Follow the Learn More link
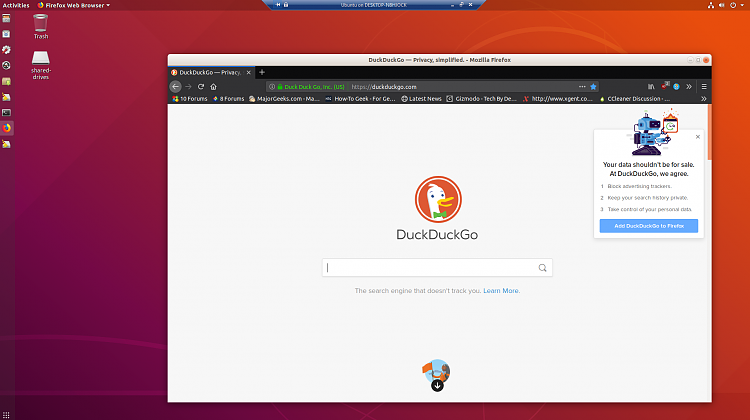 [x=501, y=290]
